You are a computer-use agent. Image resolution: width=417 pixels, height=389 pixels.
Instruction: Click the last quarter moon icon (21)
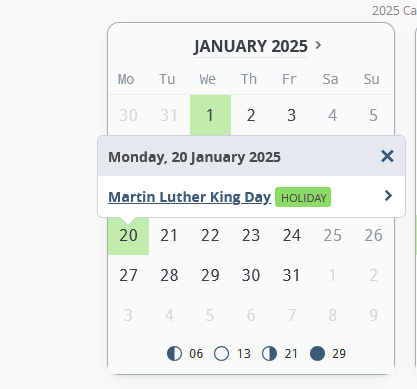pos(269,353)
